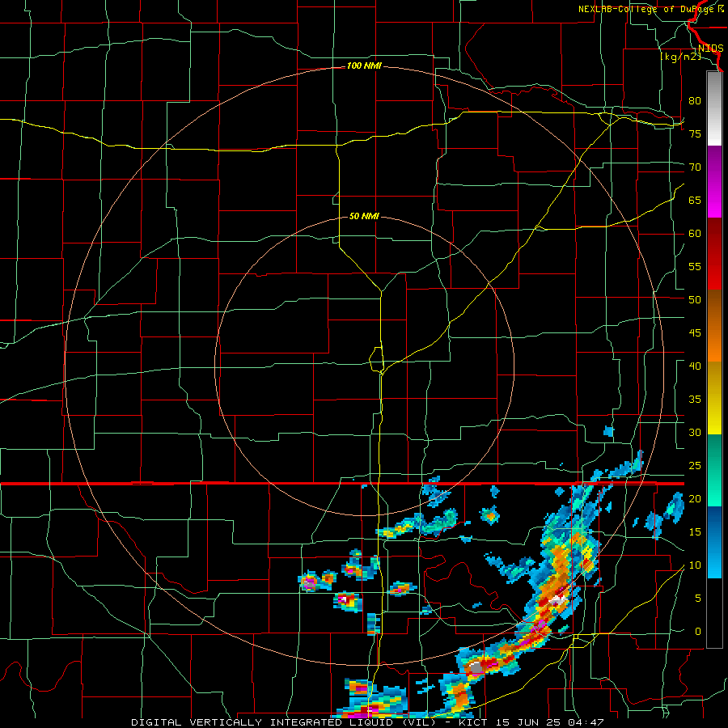Pick the brown-orange segment of color bar

tap(714, 325)
